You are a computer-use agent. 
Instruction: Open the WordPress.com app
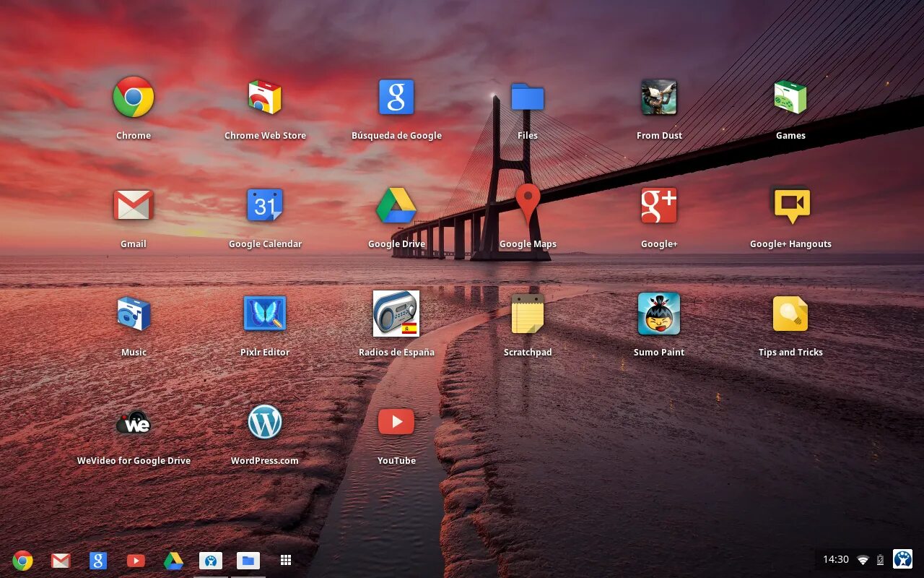(265, 423)
